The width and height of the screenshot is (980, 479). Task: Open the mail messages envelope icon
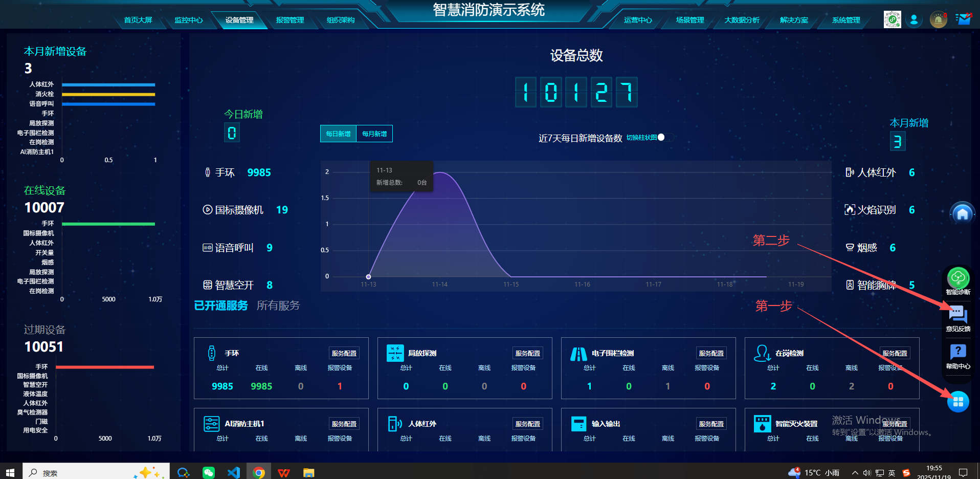tap(964, 19)
